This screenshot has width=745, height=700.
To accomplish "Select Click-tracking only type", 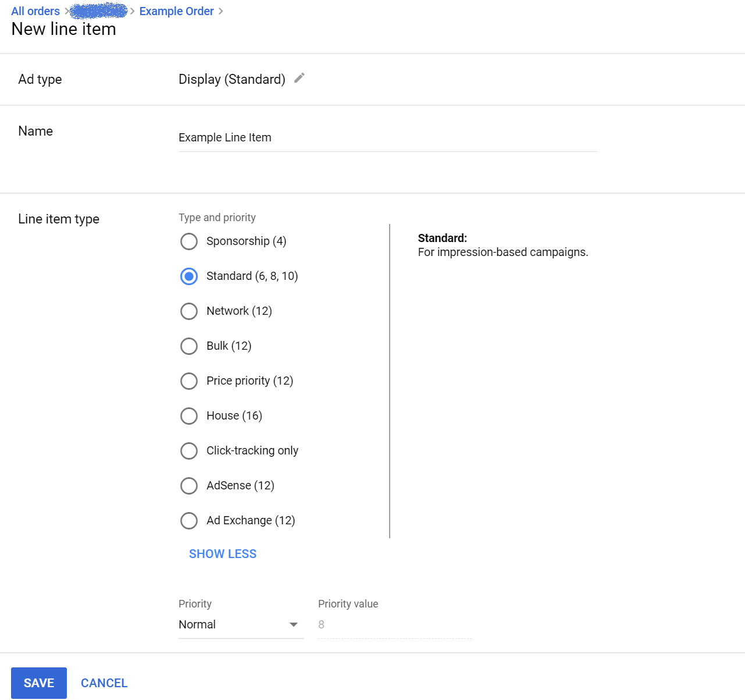I will [x=189, y=451].
